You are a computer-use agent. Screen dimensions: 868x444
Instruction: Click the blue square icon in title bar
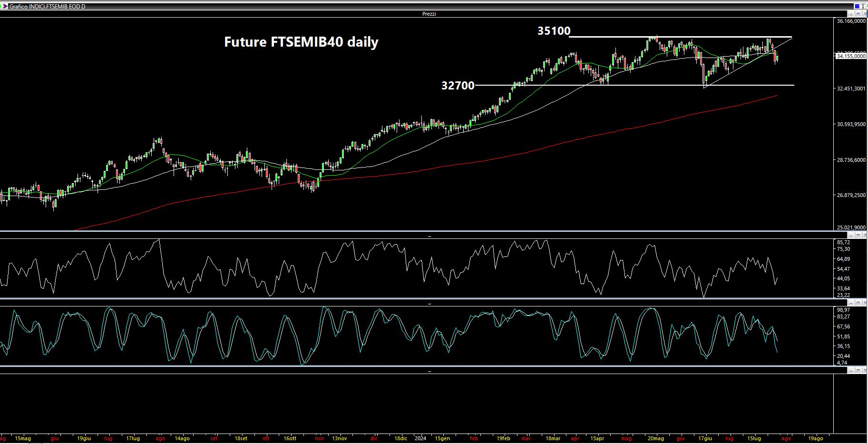(x=857, y=6)
